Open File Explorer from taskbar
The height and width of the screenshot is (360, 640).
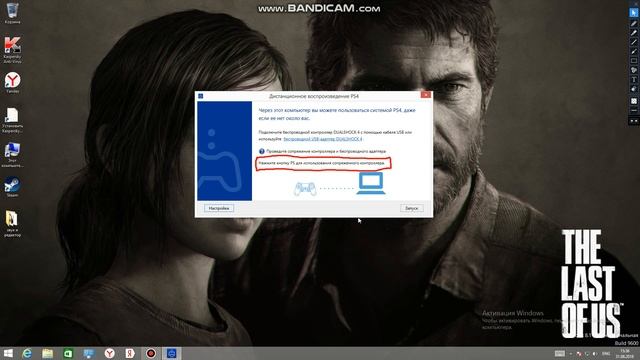pyautogui.click(x=47, y=353)
